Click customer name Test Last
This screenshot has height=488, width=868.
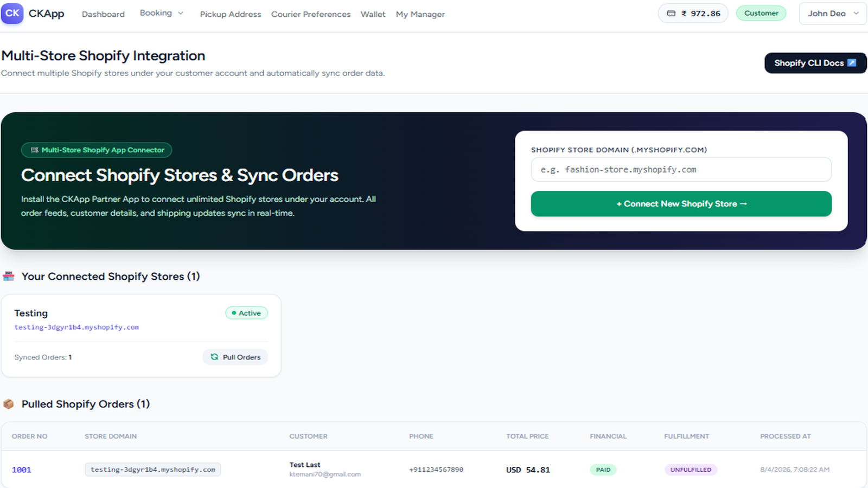pos(305,465)
